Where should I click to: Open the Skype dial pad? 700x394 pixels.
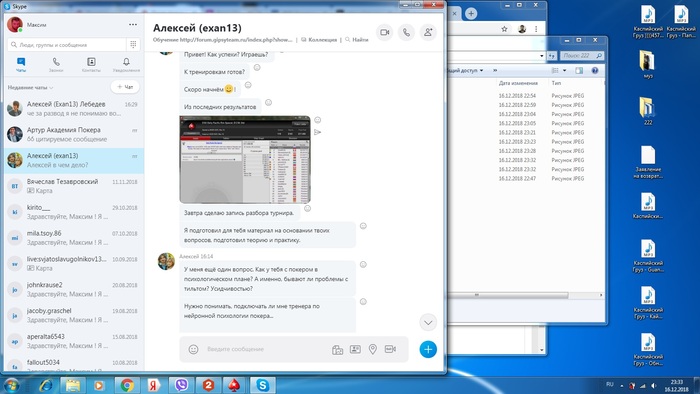(x=133, y=45)
